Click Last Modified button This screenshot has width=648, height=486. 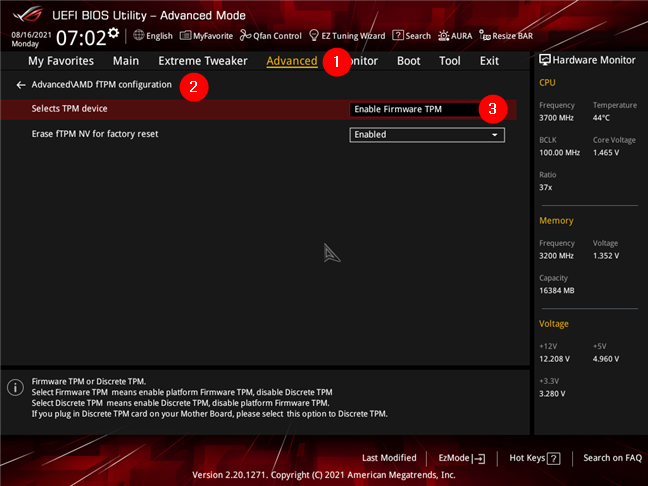[389, 458]
